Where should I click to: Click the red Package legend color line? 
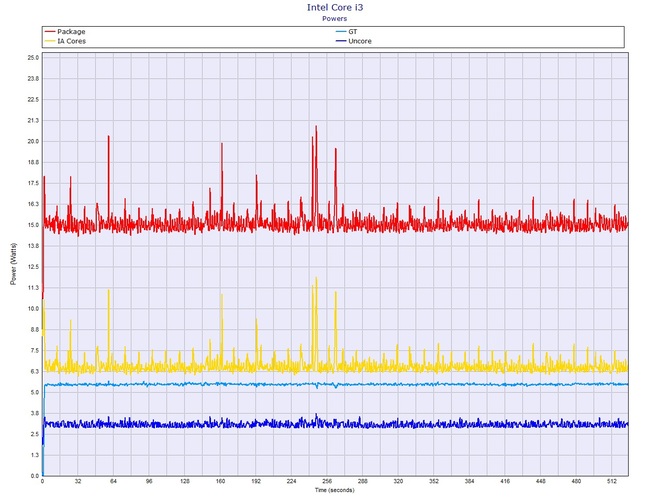50,32
